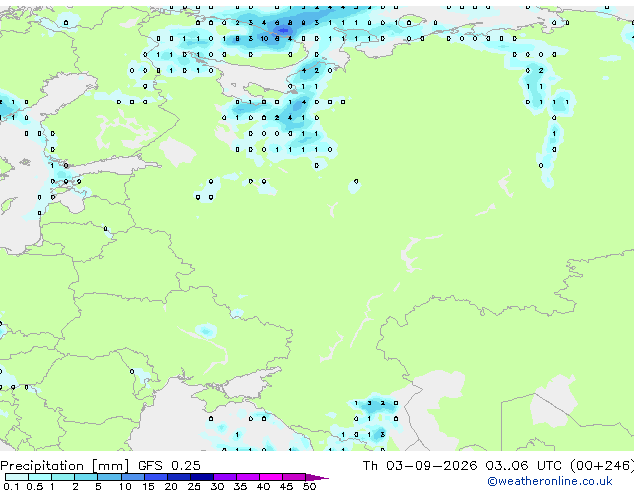634x490 pixels.
Task: Click the 'Th 03-09-2026' date text
Action: [420, 466]
